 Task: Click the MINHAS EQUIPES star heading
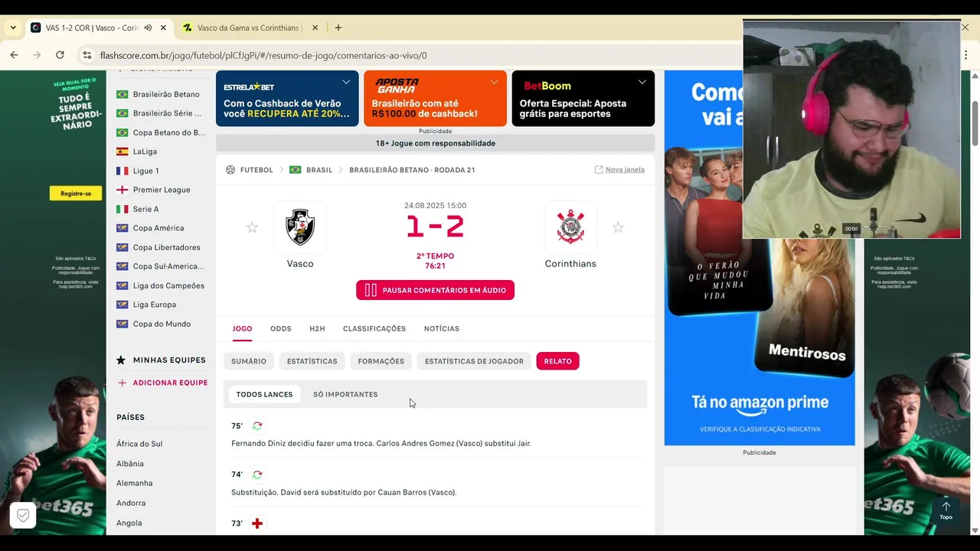coord(162,360)
